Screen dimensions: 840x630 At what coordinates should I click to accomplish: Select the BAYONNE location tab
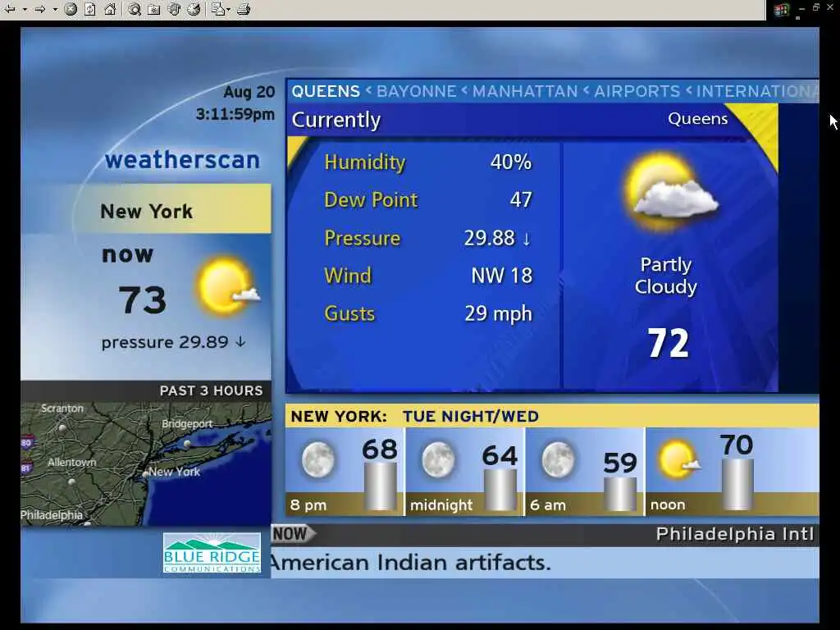pos(416,91)
